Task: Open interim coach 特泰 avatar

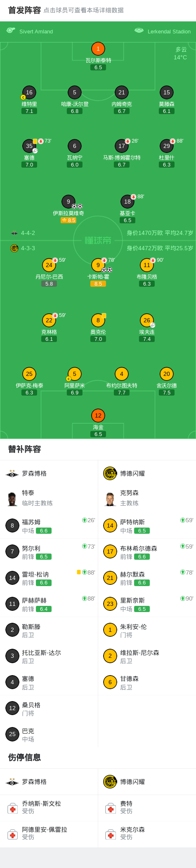Action: tap(12, 499)
